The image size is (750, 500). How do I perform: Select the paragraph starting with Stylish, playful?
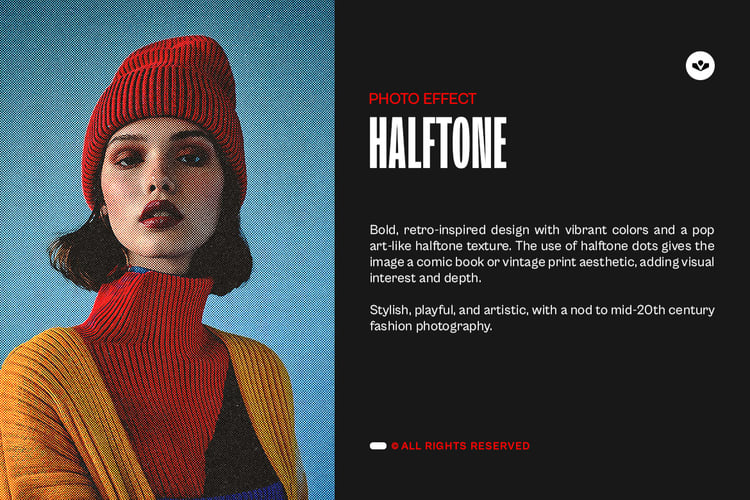tap(542, 318)
